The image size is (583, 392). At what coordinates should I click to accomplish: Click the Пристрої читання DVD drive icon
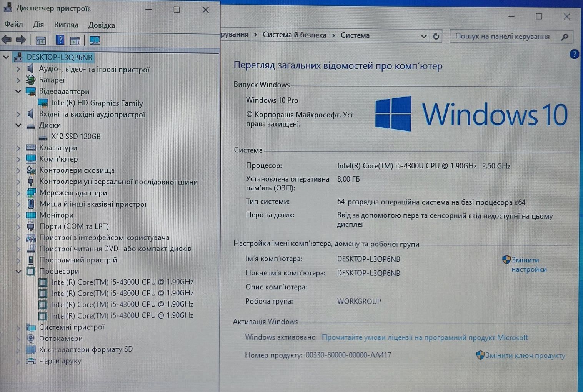(31, 249)
